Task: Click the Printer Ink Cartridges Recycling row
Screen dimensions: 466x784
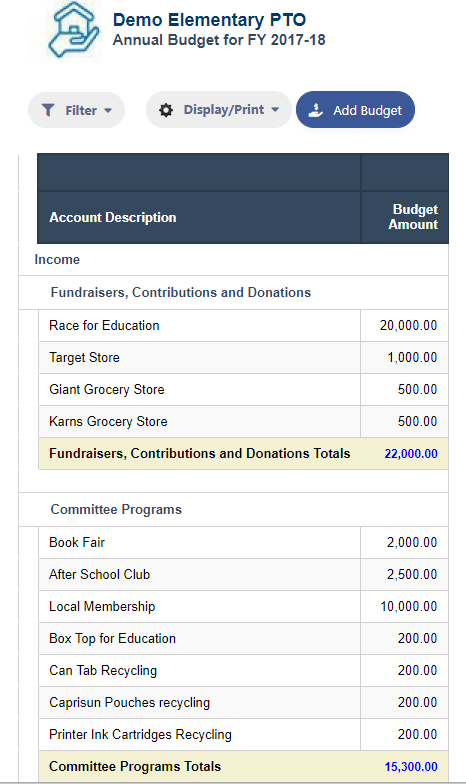Action: [244, 734]
